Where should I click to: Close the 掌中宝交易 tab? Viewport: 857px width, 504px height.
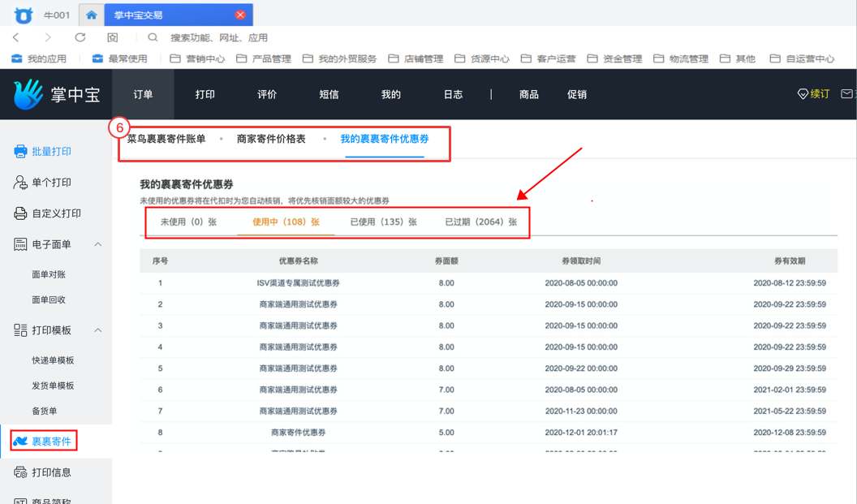[240, 15]
